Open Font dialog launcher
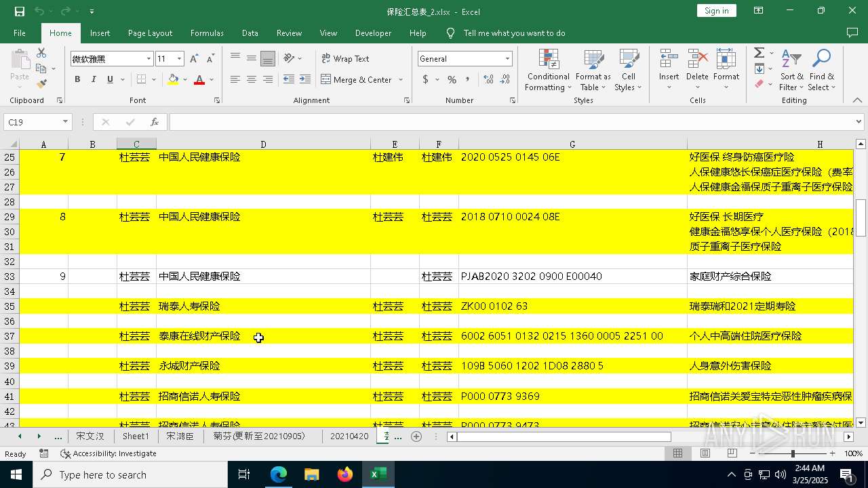868x488 pixels. click(x=217, y=100)
